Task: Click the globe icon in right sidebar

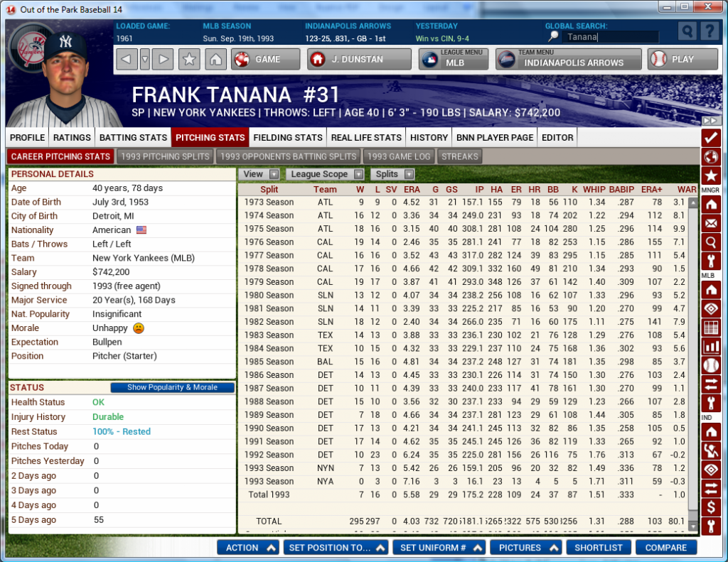Action: point(710,156)
